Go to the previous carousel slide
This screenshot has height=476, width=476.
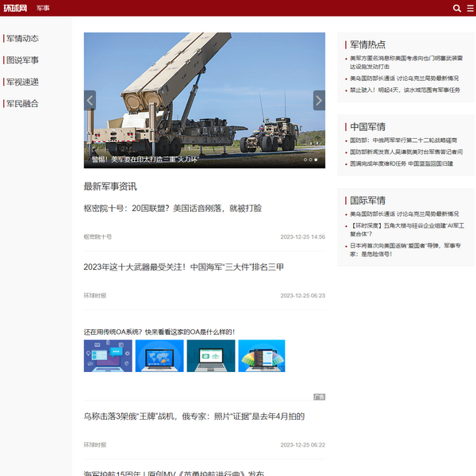click(90, 100)
